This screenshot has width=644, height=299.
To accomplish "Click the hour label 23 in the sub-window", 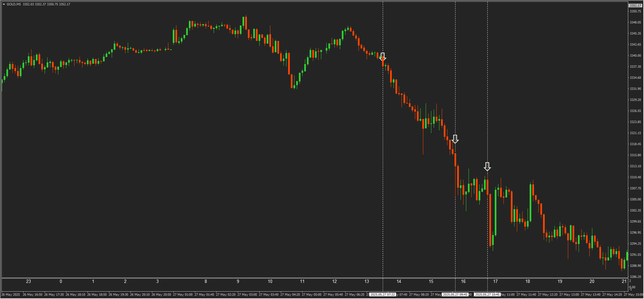I will point(29,282).
